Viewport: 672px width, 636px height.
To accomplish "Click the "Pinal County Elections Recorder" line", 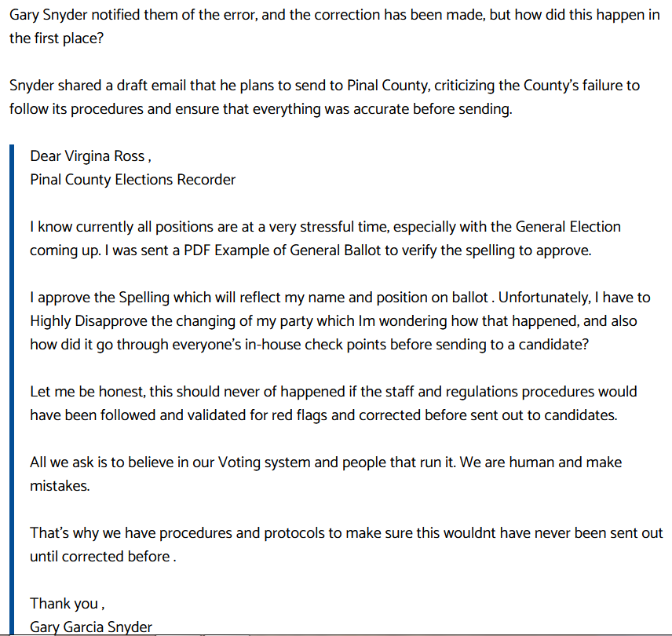I will pyautogui.click(x=133, y=179).
